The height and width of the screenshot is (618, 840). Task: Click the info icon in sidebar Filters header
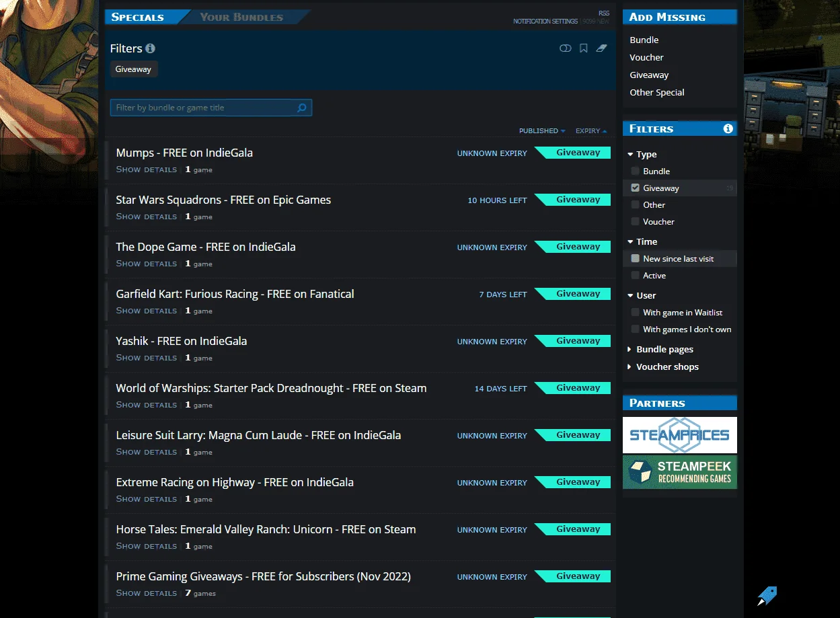(728, 128)
